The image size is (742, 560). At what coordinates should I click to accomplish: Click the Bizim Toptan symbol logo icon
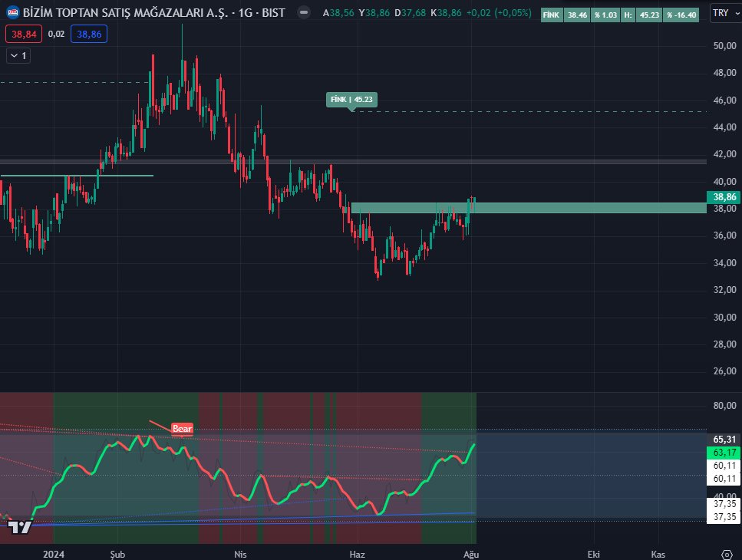pos(13,12)
